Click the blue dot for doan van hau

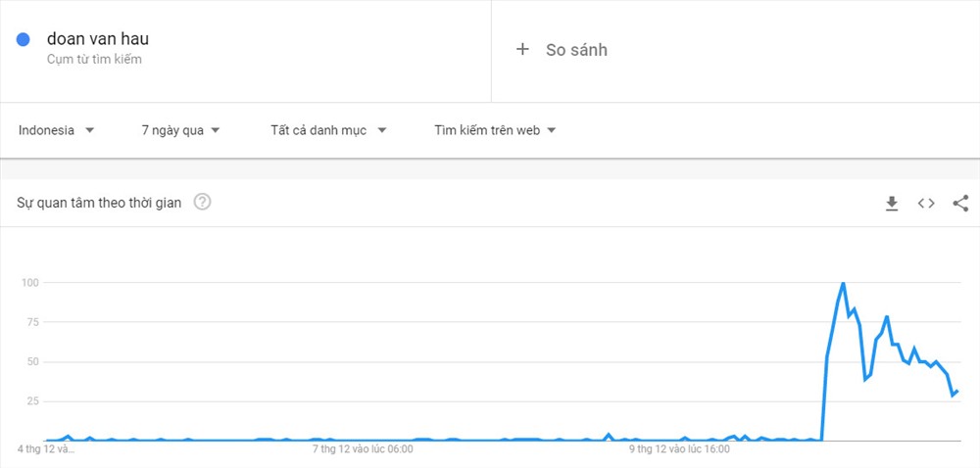pos(24,40)
